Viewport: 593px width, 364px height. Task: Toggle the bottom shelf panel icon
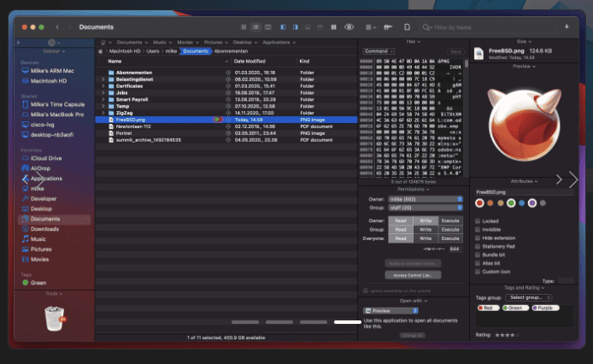pyautogui.click(x=308, y=27)
